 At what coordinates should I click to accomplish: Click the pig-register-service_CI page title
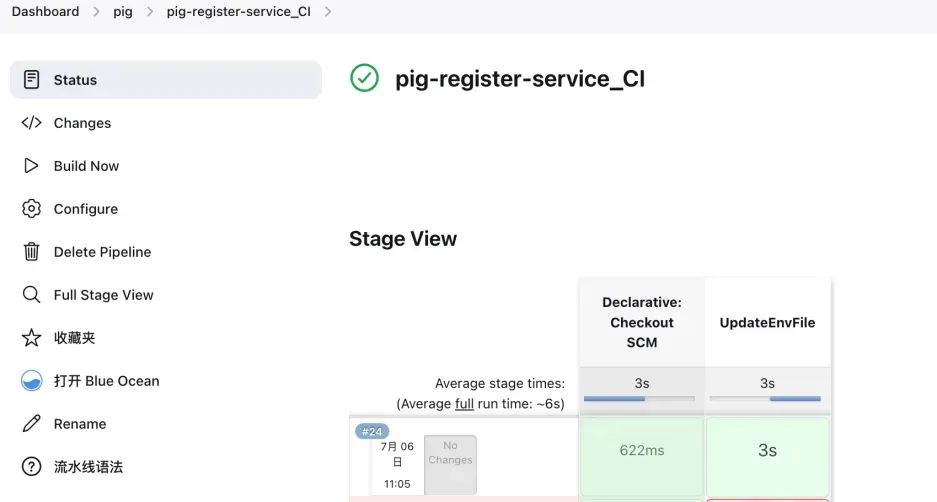click(520, 79)
